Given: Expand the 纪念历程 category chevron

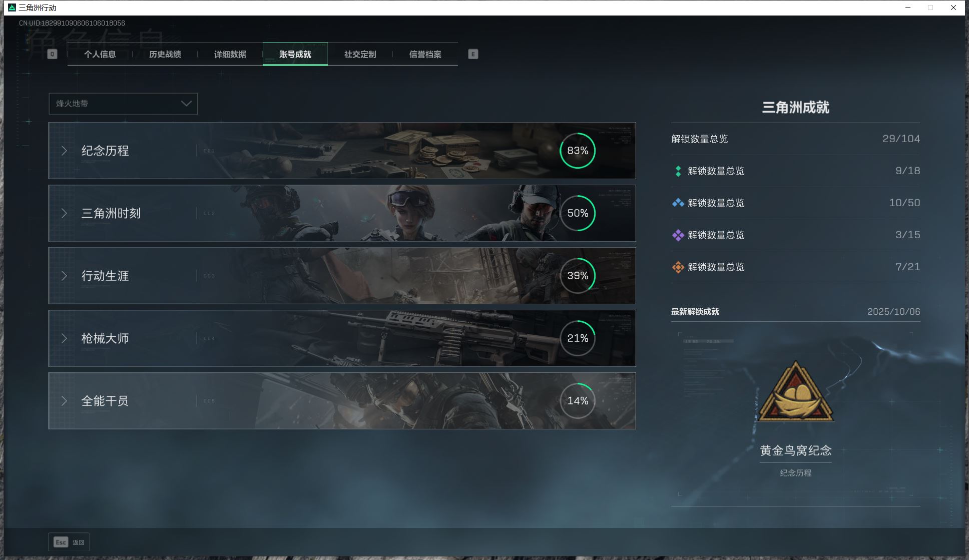Looking at the screenshot, I should 64,151.
